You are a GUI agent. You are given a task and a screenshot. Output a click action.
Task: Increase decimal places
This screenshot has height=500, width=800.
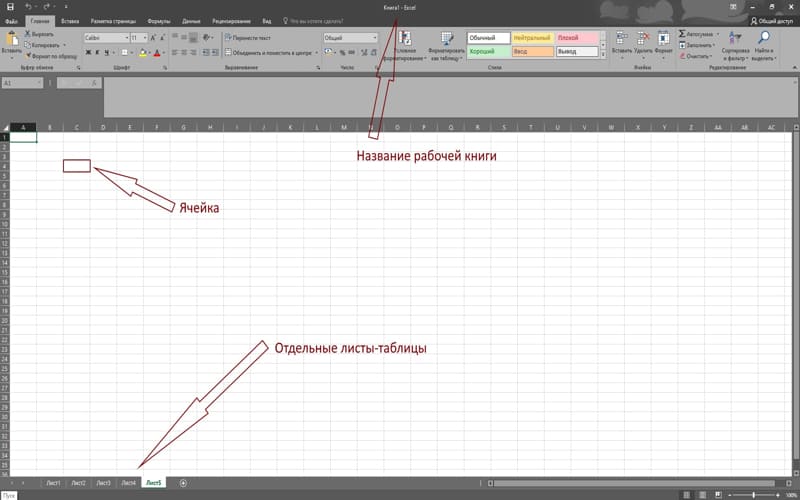coord(364,53)
